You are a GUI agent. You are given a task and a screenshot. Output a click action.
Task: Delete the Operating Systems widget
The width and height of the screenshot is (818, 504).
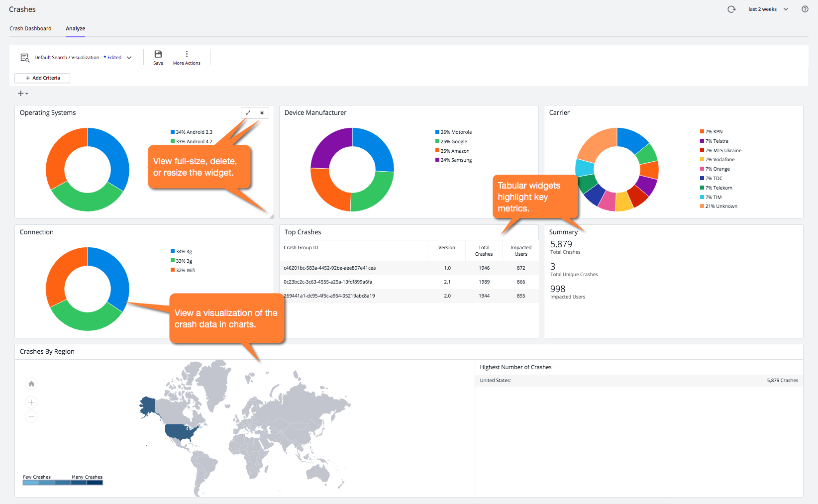click(x=262, y=113)
